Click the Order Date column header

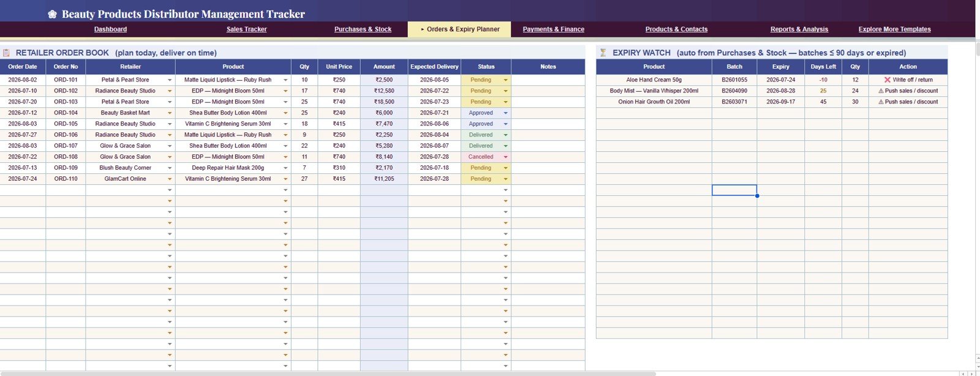tap(23, 67)
